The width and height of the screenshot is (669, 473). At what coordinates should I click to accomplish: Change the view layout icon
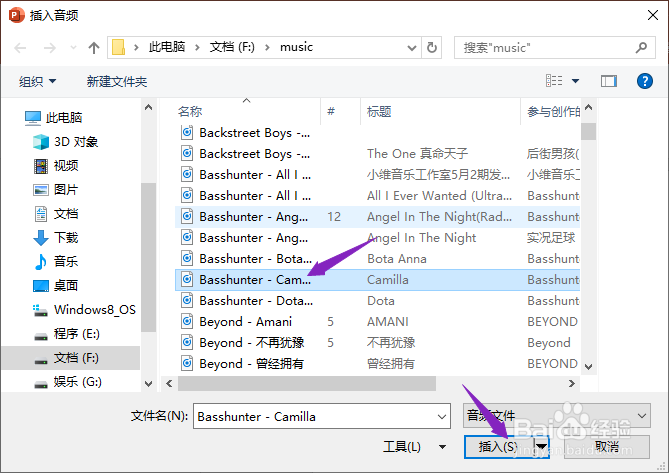pyautogui.click(x=554, y=81)
